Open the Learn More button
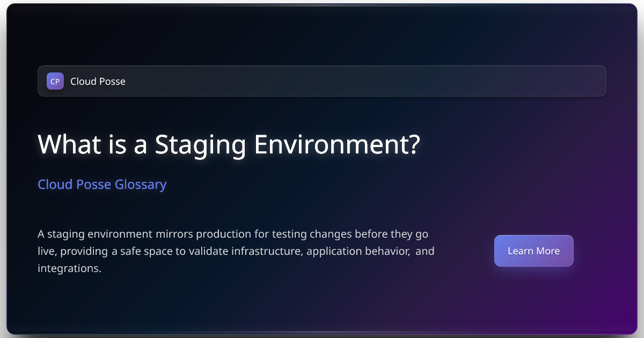 pos(533,251)
